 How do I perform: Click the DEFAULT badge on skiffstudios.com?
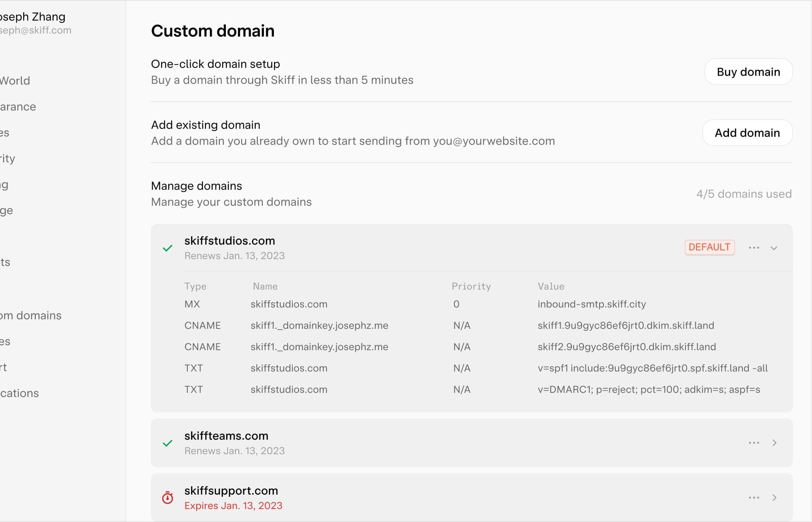coord(710,247)
